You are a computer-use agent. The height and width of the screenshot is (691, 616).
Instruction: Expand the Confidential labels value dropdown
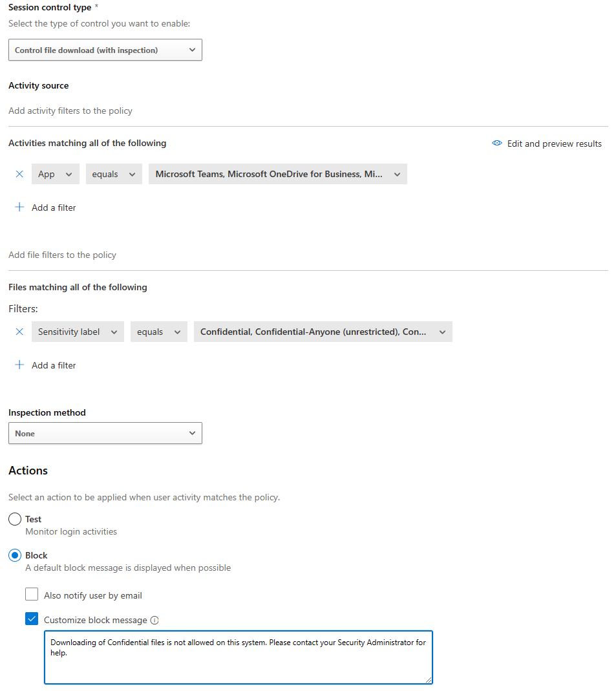323,332
